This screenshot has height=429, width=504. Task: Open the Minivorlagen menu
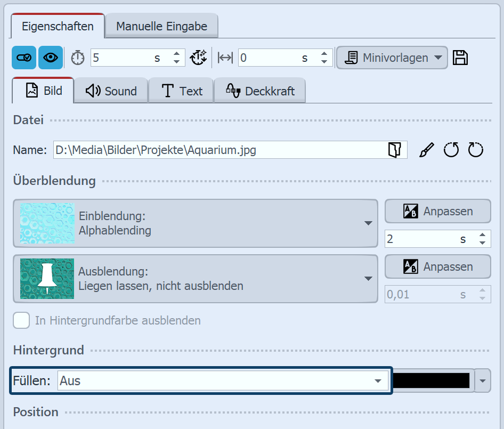coord(392,58)
